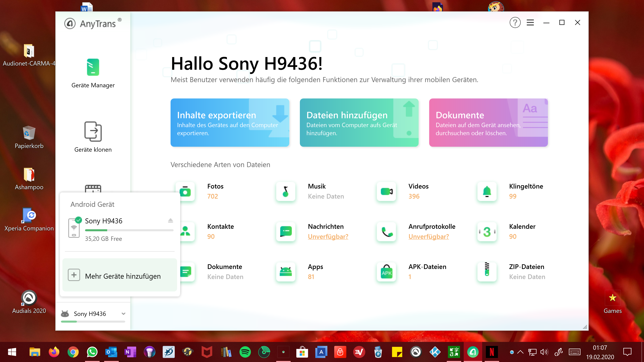Open Netflix from the taskbar
This screenshot has height=362, width=644.
492,352
